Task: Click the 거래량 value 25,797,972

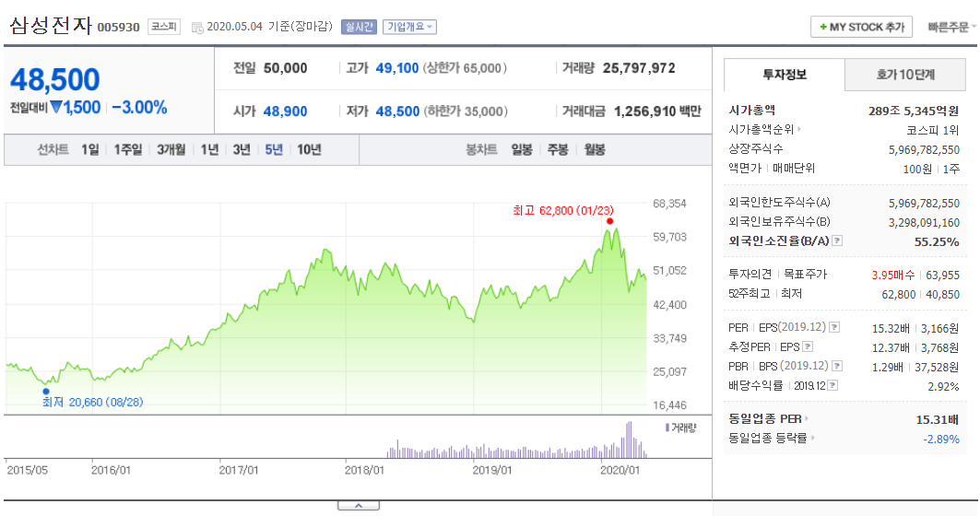Action: click(639, 68)
